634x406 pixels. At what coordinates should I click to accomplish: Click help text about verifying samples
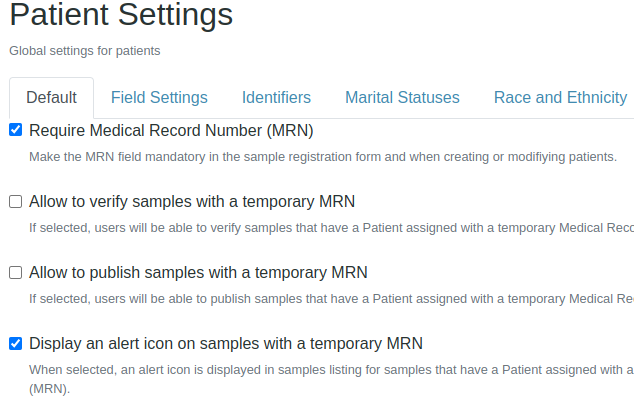(x=330, y=227)
